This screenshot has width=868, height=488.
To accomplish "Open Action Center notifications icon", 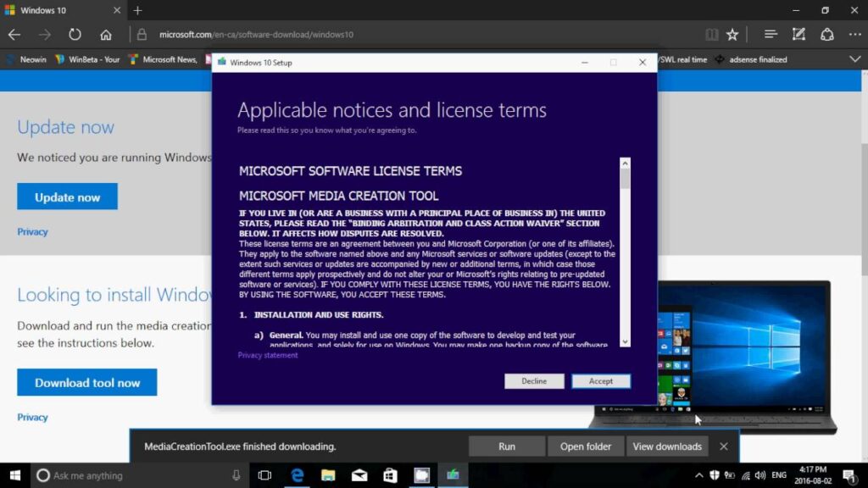I will pyautogui.click(x=849, y=475).
